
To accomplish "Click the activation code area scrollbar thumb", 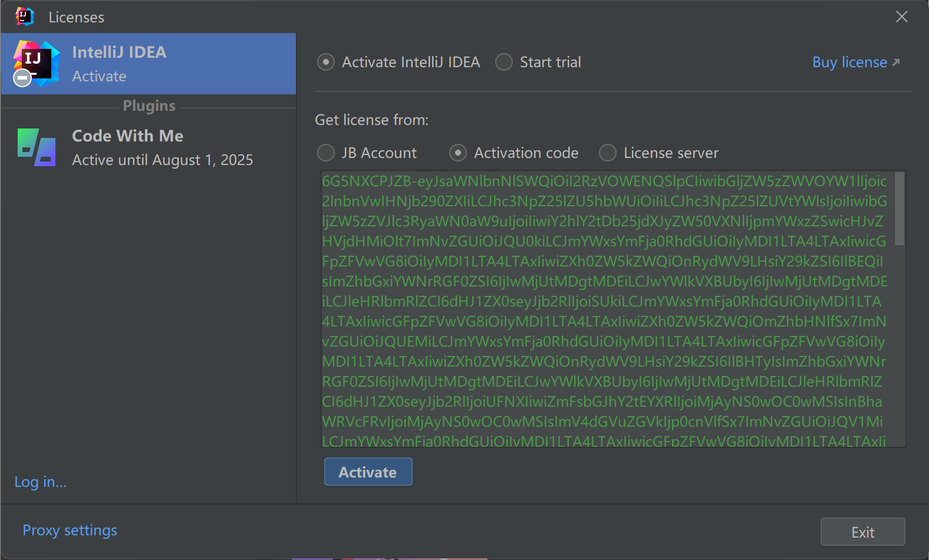I will tap(899, 209).
